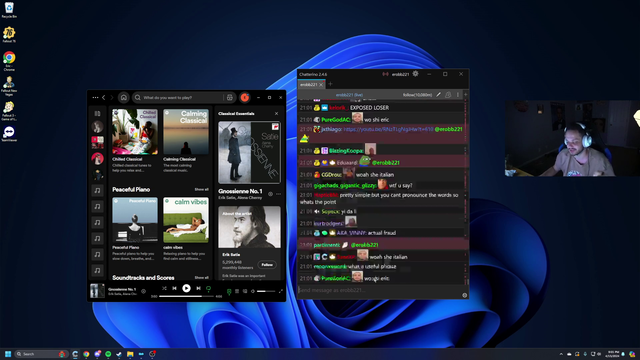
Task: Play Gnossienne No. 1 with play button
Action: coord(186,288)
